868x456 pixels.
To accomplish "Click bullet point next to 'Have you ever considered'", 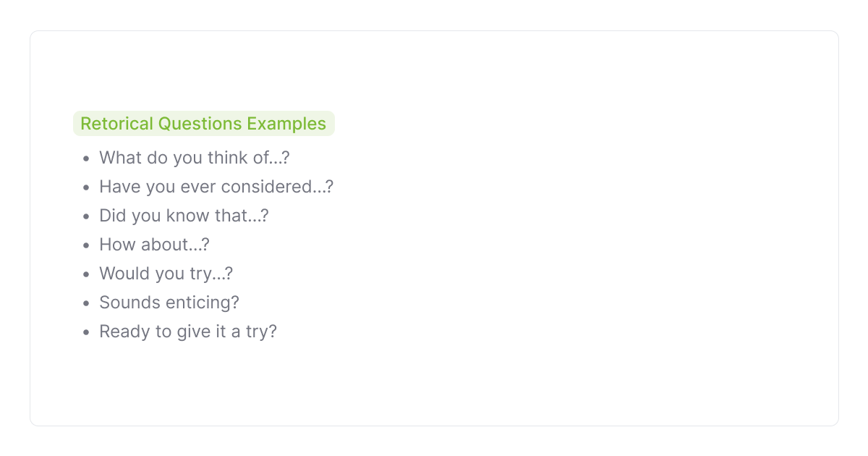I will coord(87,187).
